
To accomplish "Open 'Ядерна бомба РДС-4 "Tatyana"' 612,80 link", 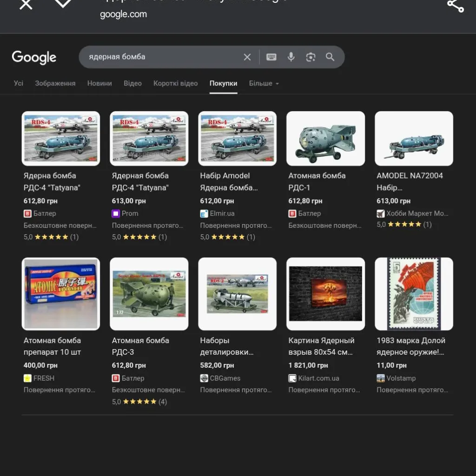I will (x=52, y=182).
